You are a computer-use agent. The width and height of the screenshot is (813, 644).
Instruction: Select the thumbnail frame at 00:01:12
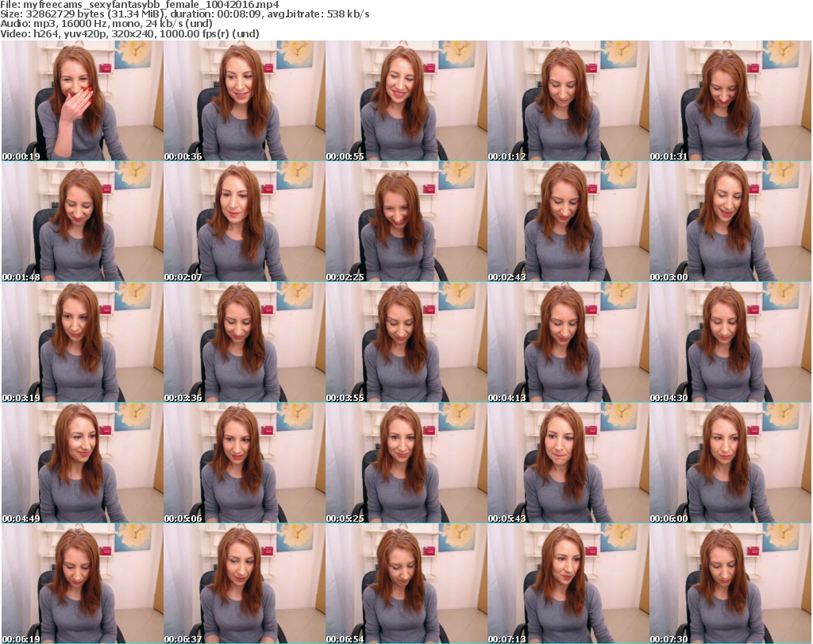pyautogui.click(x=568, y=101)
